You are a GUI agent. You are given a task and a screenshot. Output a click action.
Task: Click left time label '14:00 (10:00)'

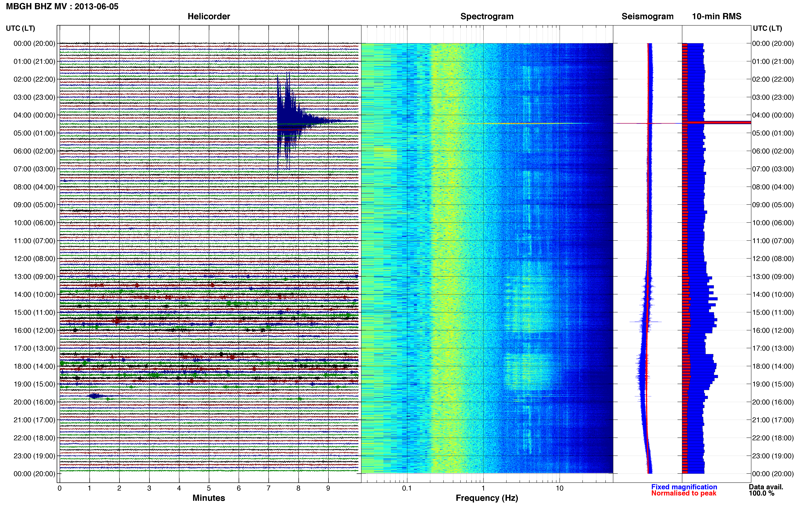[x=34, y=295]
